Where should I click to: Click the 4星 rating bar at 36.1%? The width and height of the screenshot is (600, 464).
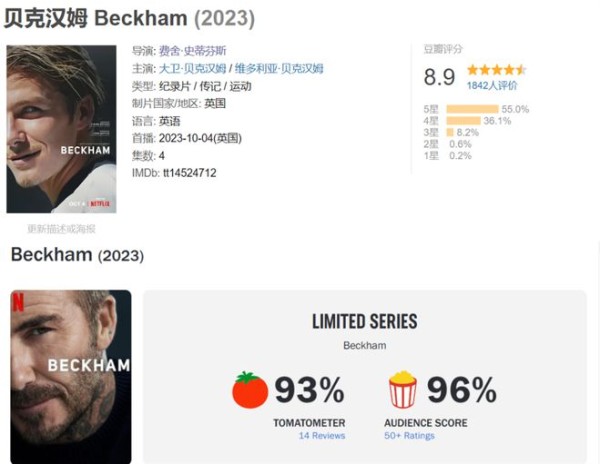pos(463,121)
